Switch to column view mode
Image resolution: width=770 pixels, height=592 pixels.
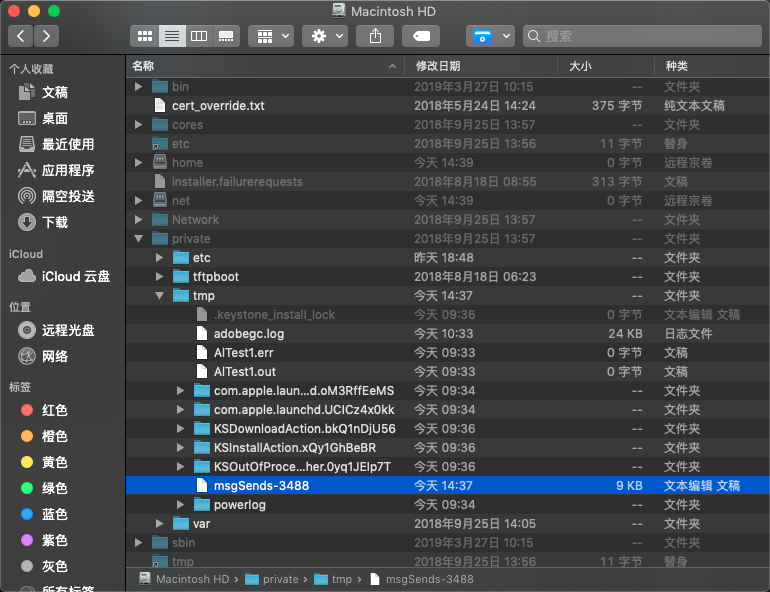coord(199,36)
